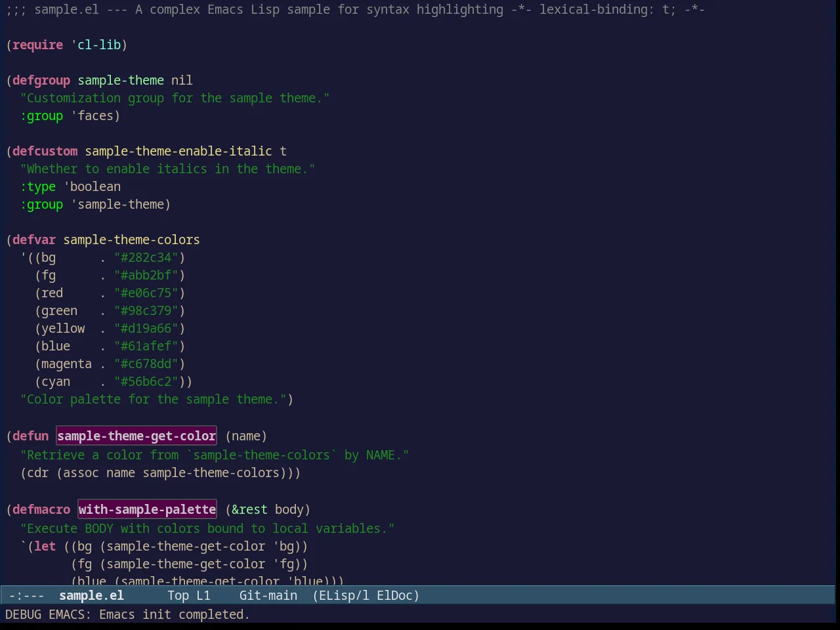This screenshot has width=840, height=630.
Task: Click the ElDoc minor mode indicator
Action: click(x=398, y=595)
